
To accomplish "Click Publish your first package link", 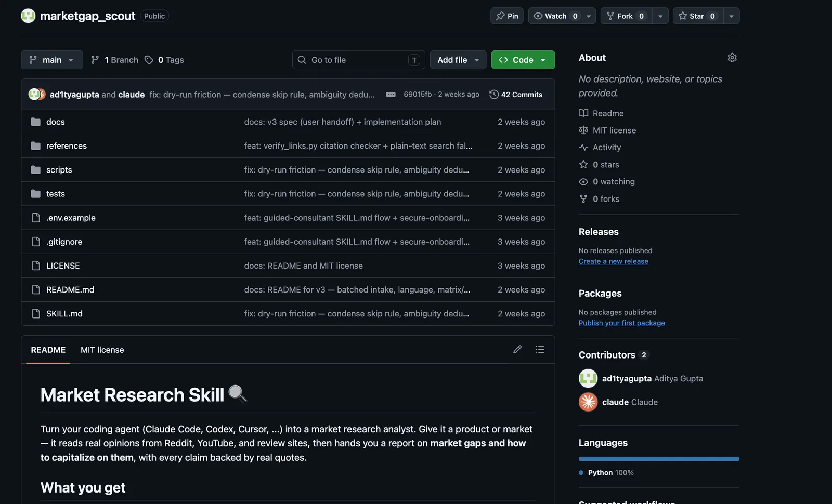I will pyautogui.click(x=622, y=323).
